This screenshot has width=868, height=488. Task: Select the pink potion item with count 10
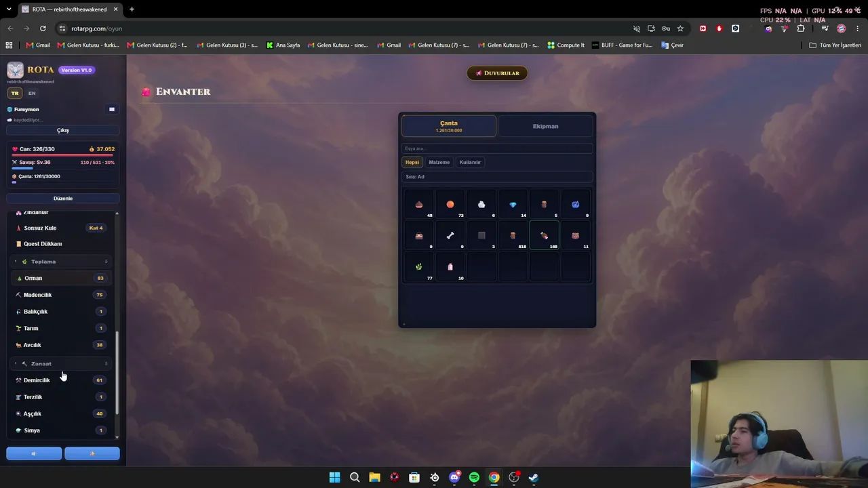[x=450, y=267]
